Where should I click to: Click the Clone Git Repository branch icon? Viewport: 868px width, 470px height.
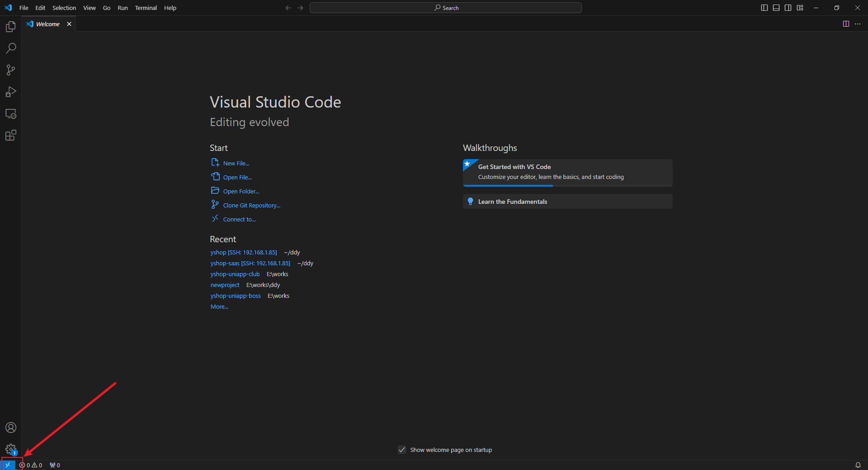215,205
